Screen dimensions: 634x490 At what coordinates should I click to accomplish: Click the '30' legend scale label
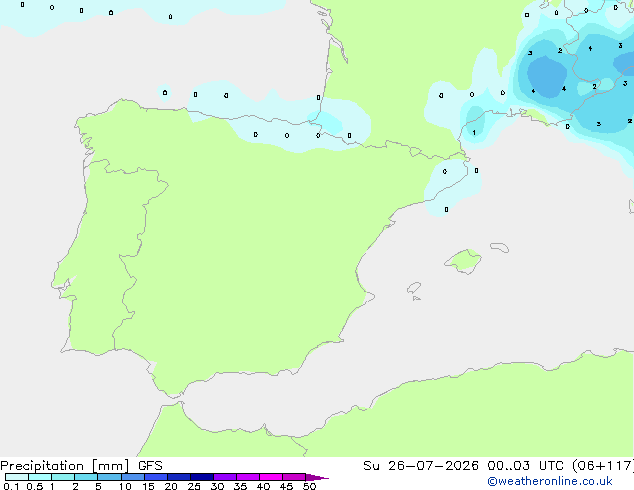pyautogui.click(x=217, y=486)
